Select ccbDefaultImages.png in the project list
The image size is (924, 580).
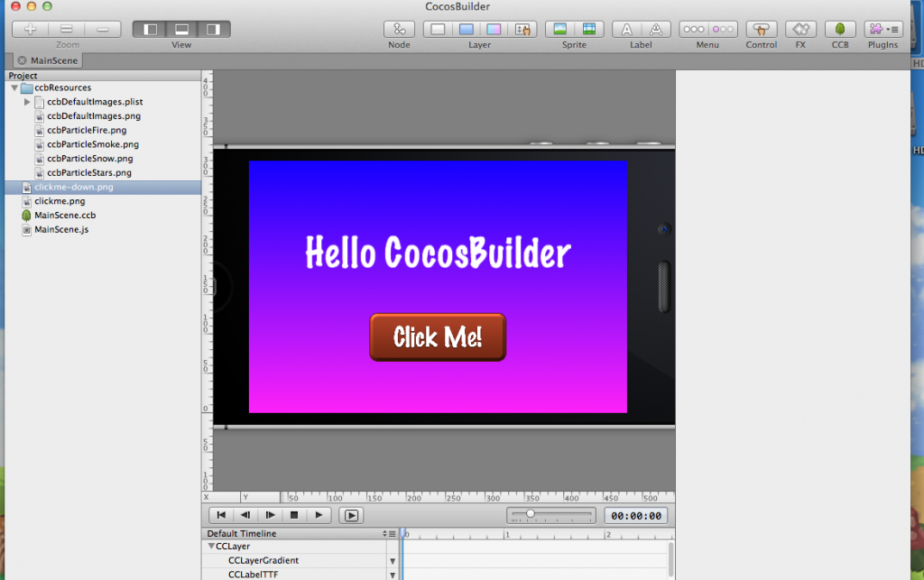[x=94, y=116]
